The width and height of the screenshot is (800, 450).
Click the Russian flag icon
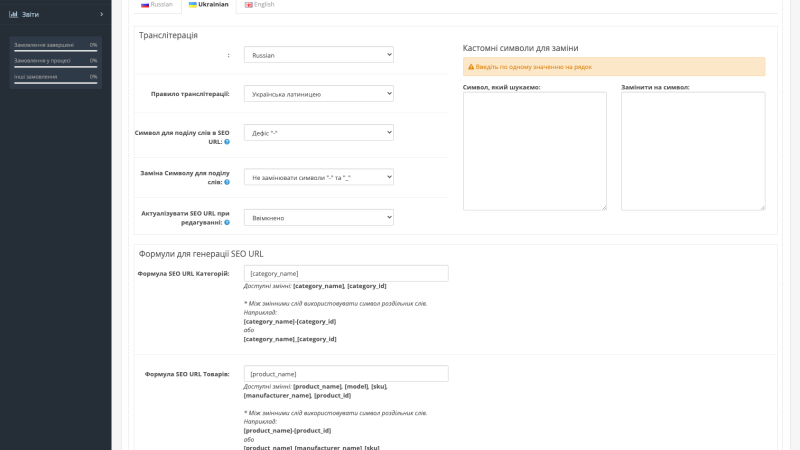145,5
